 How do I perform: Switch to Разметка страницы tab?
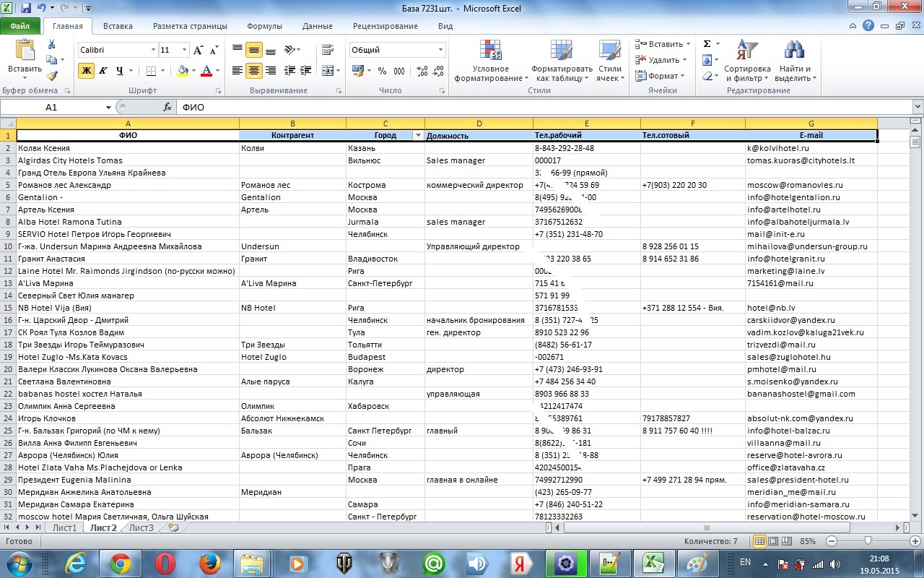tap(190, 26)
